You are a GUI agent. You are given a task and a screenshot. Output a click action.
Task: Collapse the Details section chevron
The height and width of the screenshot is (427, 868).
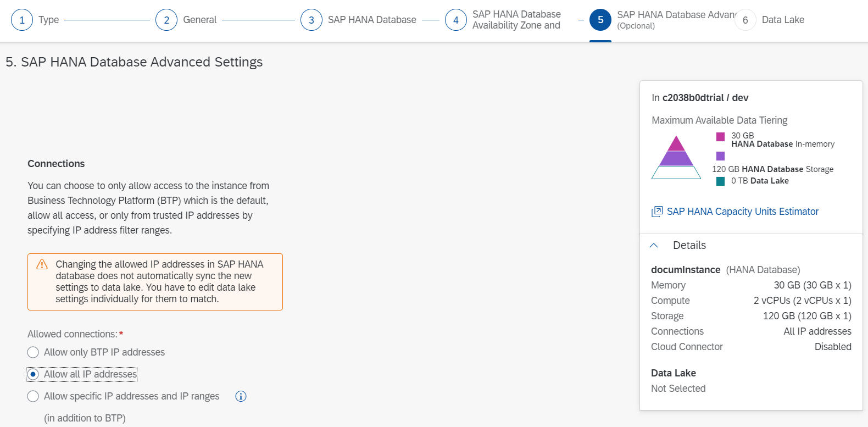654,246
